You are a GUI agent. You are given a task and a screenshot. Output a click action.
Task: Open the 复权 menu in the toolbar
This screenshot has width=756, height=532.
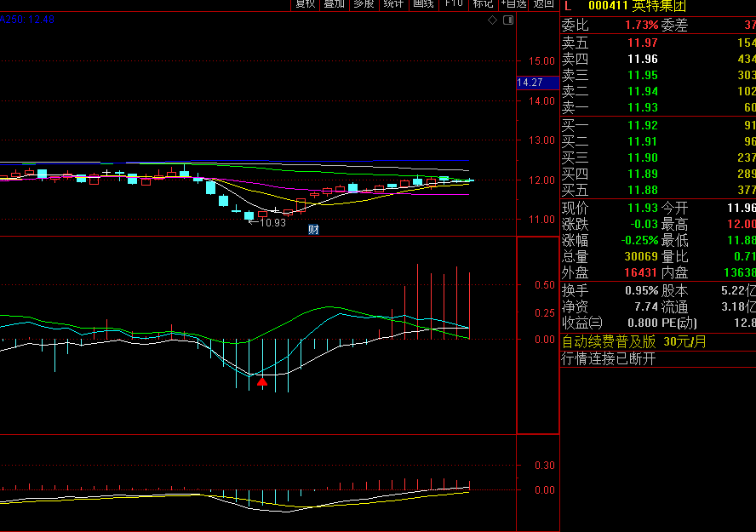[x=305, y=4]
